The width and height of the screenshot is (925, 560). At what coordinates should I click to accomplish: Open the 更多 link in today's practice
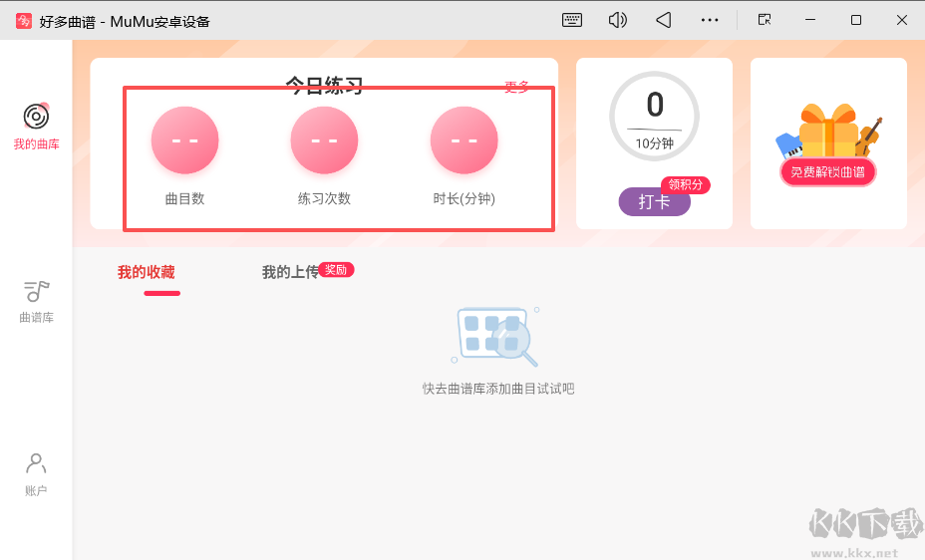tap(516, 88)
